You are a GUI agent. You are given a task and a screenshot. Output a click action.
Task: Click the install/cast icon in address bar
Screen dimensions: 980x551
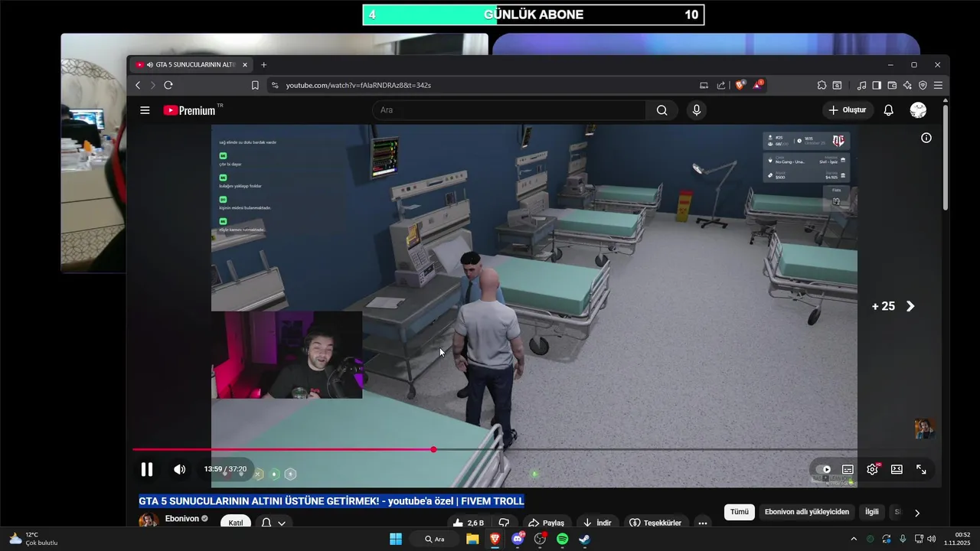click(x=704, y=85)
